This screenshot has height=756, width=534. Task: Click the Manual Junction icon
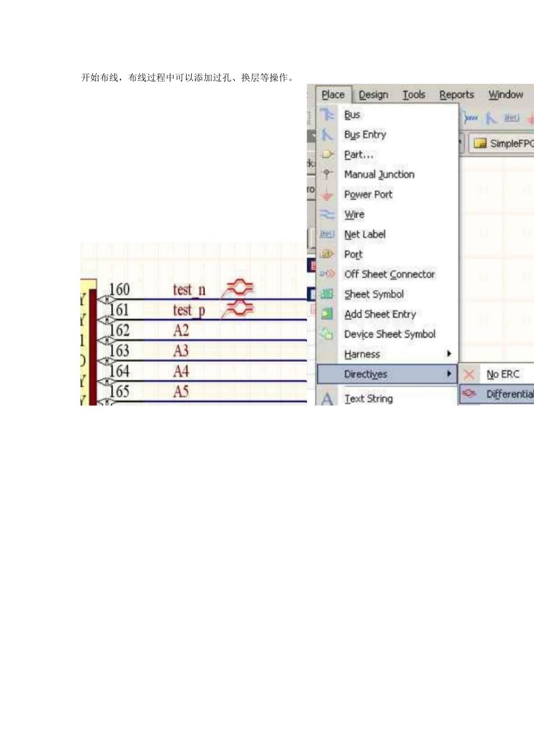click(x=327, y=174)
